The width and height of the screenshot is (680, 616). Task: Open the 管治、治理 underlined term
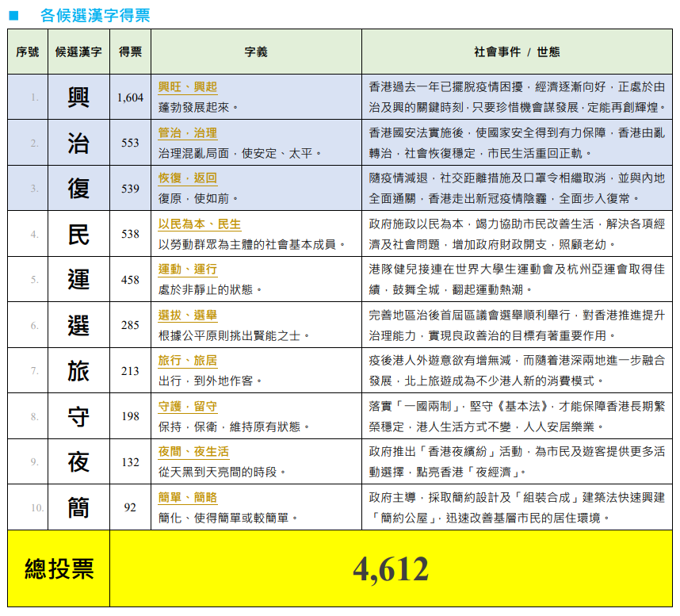point(187,132)
